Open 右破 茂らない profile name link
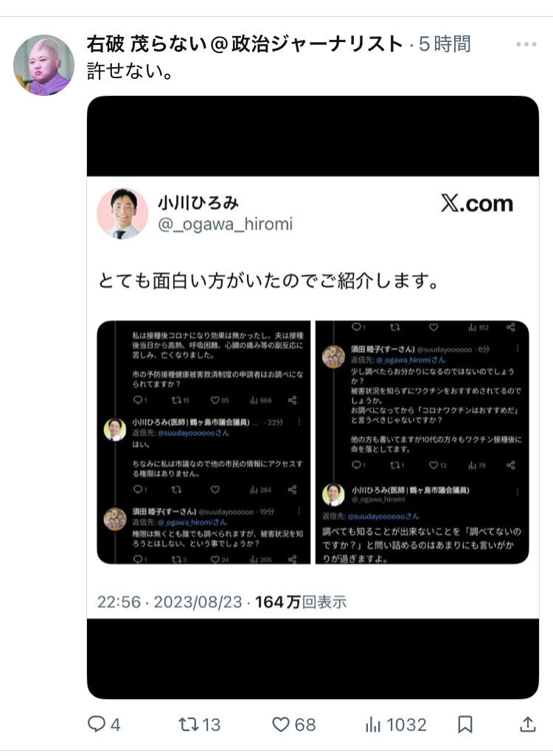553x756 pixels. click(245, 44)
